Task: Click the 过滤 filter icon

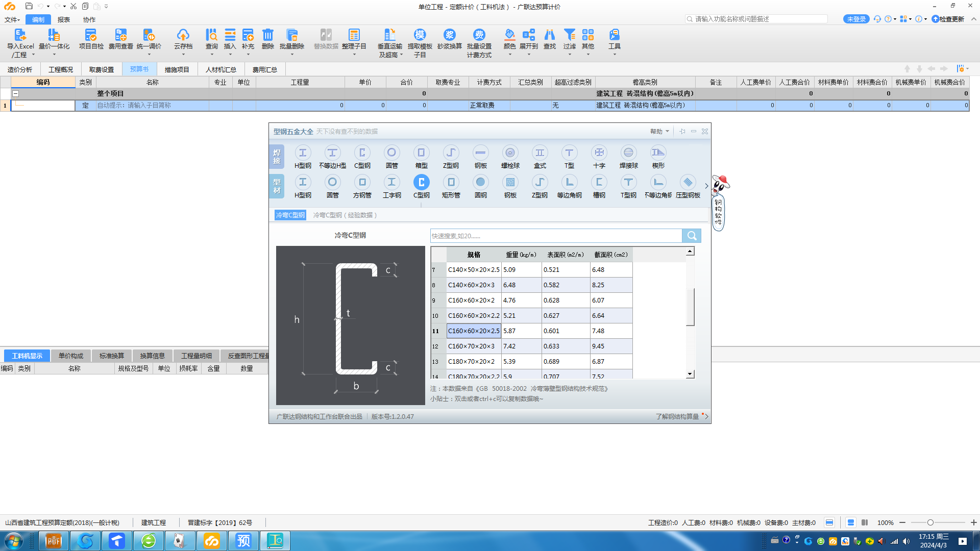Action: click(569, 35)
